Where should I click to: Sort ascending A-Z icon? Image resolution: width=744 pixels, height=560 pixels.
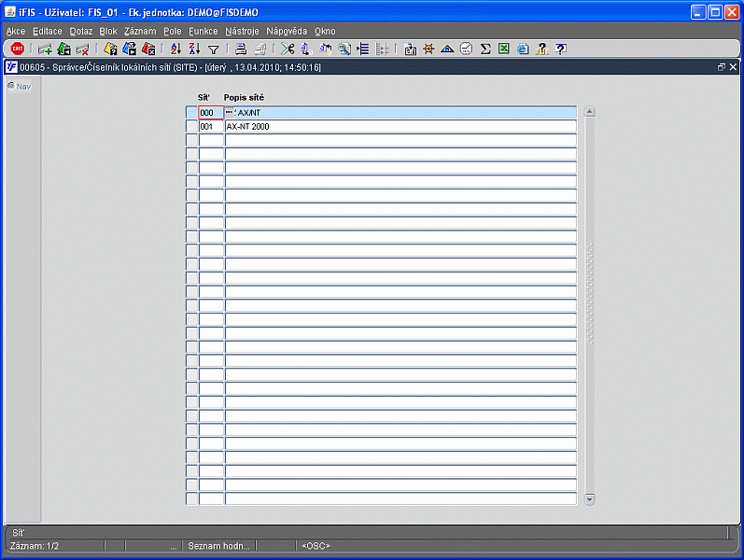(x=175, y=49)
